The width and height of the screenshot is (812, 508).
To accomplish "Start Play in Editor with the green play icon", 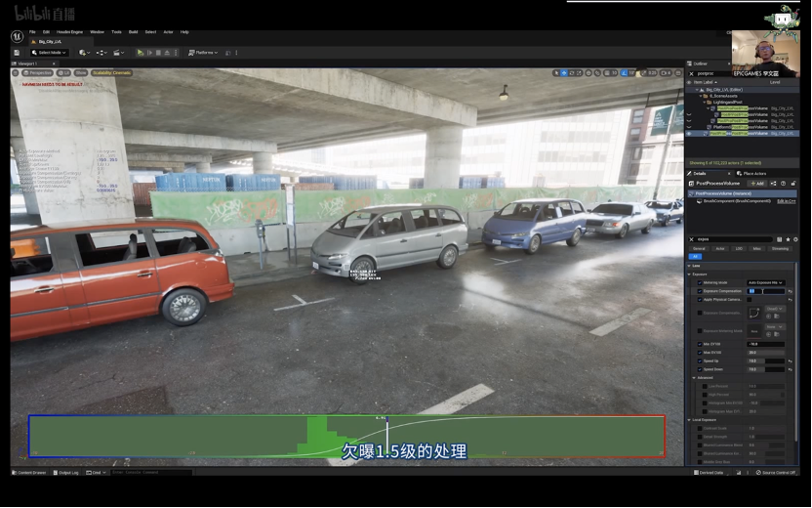I will tap(141, 53).
